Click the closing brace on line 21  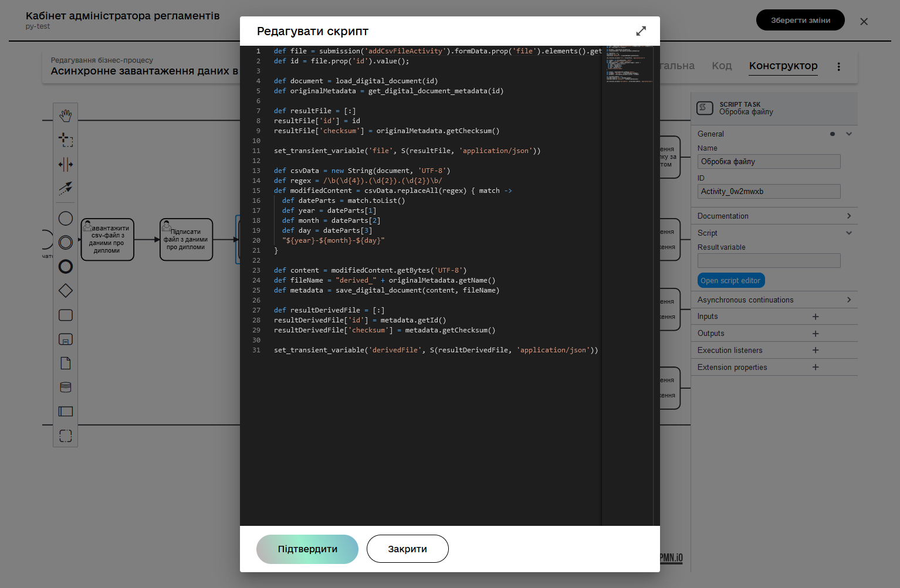point(276,250)
